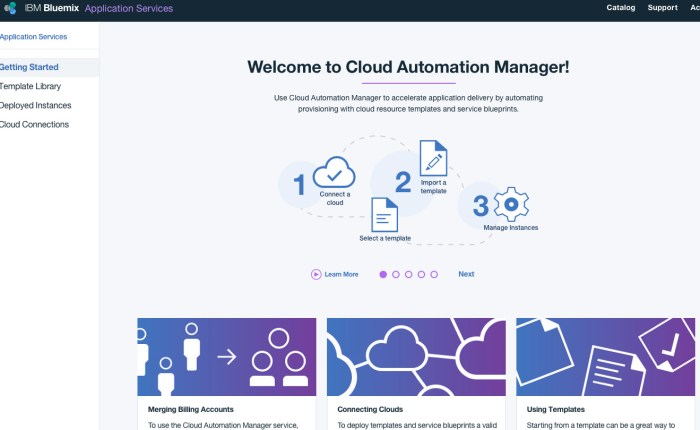
Task: Click the Welcome to Cloud Automation Manager heading
Action: click(408, 67)
